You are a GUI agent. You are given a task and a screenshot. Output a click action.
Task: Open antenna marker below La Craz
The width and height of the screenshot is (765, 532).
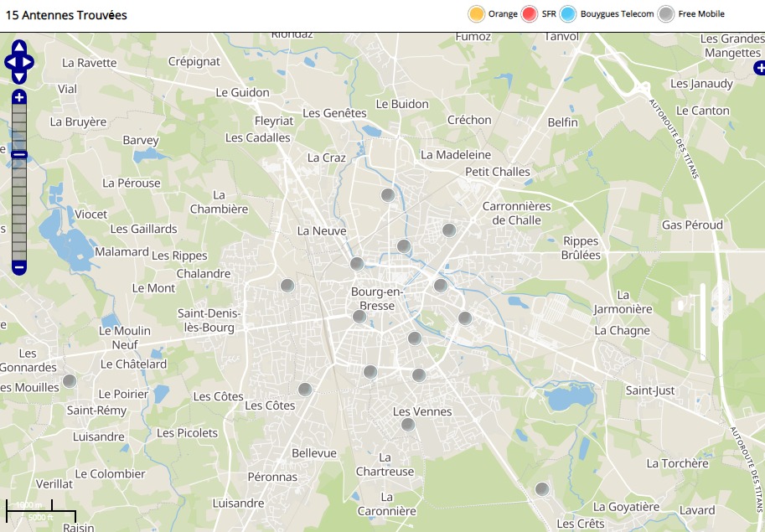tap(388, 195)
